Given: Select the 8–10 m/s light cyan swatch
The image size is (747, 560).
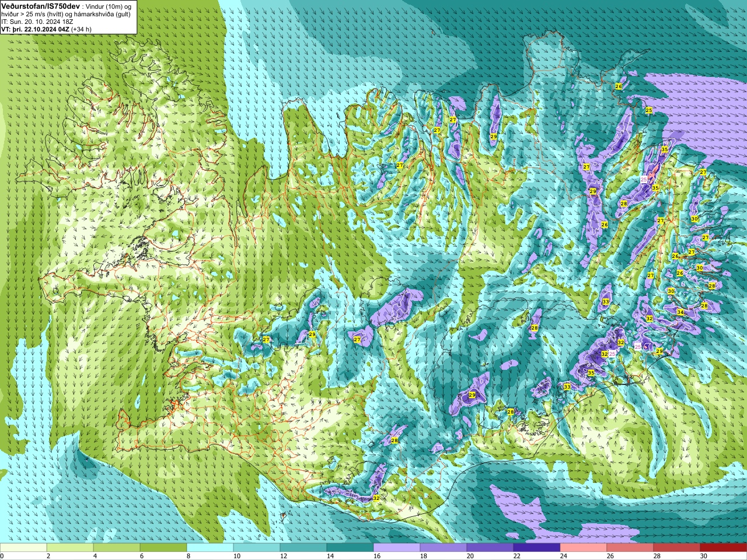Looking at the screenshot, I should click(210, 547).
